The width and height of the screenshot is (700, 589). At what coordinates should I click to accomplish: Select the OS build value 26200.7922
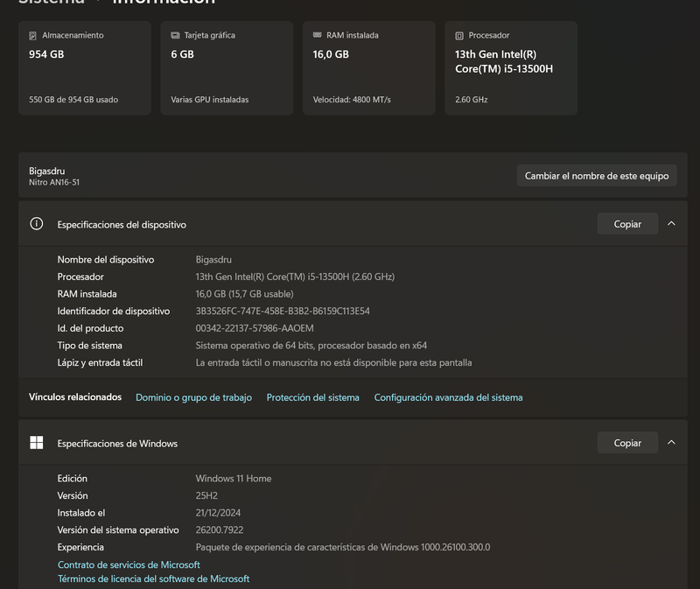tap(220, 530)
